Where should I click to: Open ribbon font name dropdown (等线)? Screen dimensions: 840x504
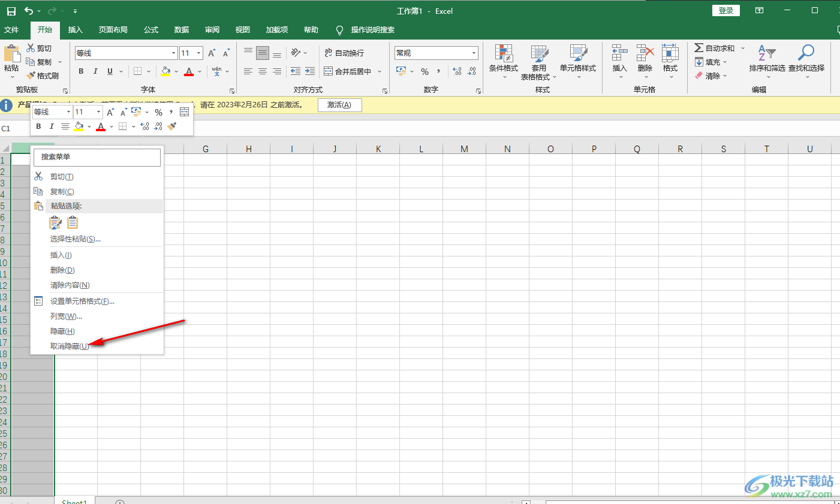point(173,53)
